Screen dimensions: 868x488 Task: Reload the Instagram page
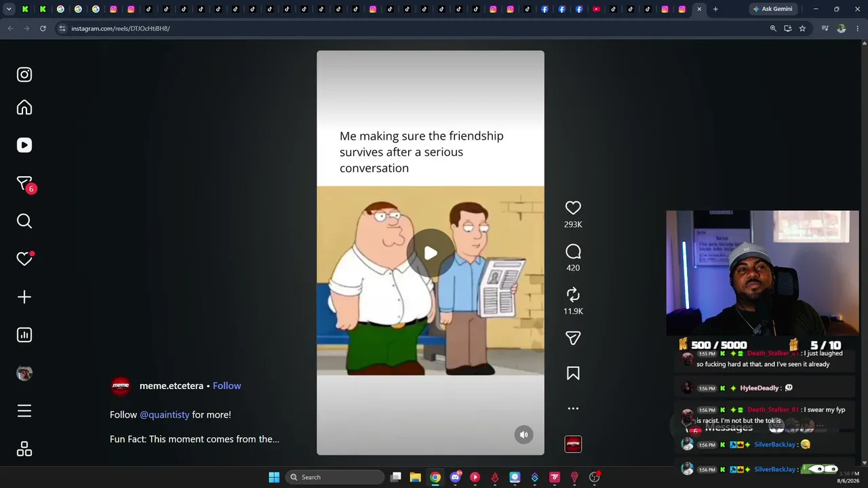point(43,28)
